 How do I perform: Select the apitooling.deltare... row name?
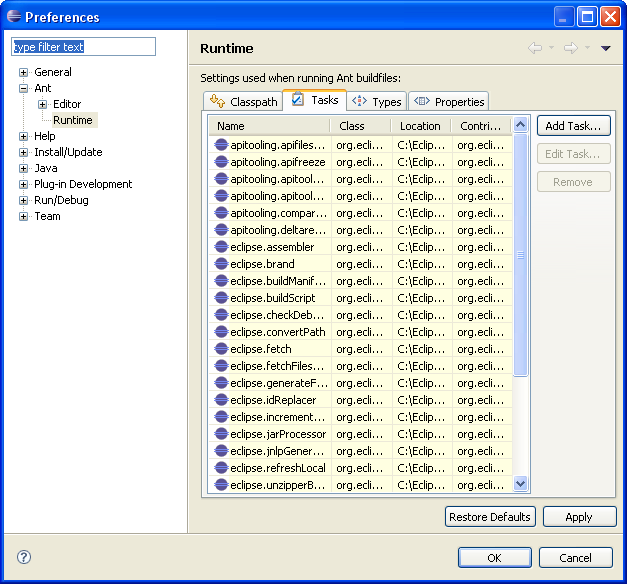tap(278, 230)
